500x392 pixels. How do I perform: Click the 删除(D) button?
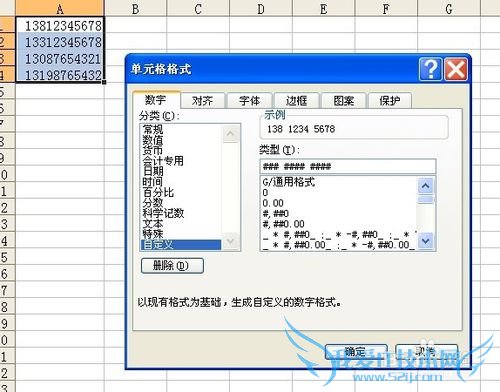172,266
